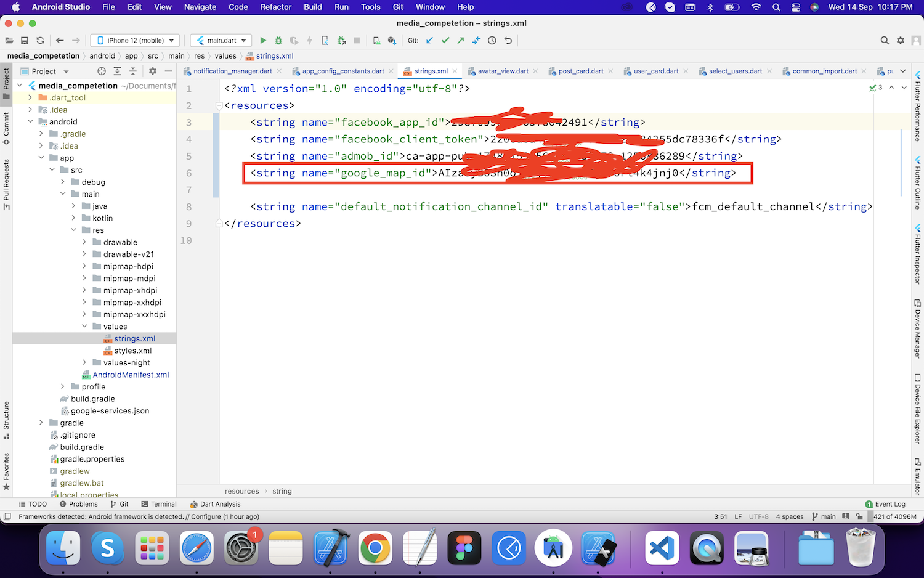Open the Refactor menu
Viewport: 924px width, 578px height.
tap(276, 7)
